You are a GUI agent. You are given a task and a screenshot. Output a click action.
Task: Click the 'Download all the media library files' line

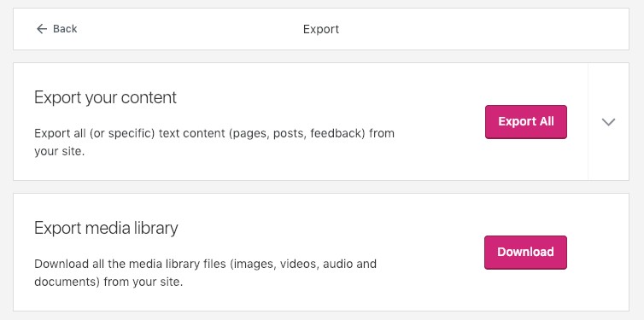tap(205, 264)
